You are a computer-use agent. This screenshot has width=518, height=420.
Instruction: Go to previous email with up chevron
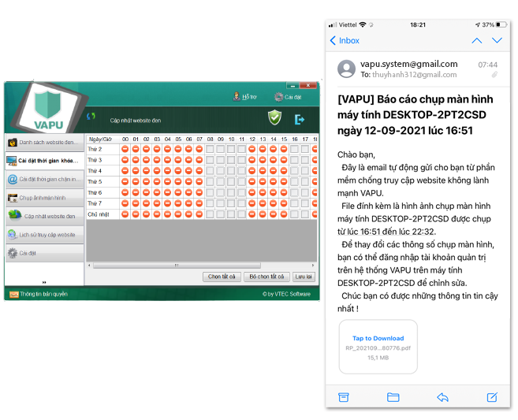(x=476, y=40)
